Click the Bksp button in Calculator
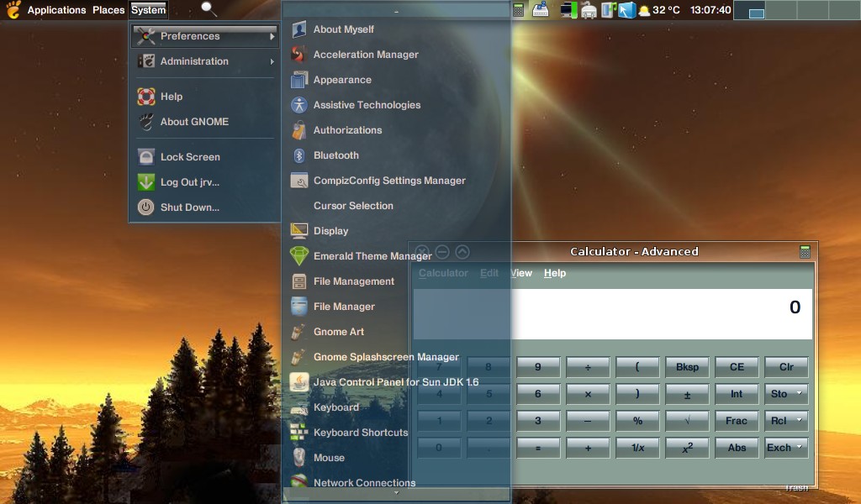Screen dimensions: 861x504 [687, 367]
